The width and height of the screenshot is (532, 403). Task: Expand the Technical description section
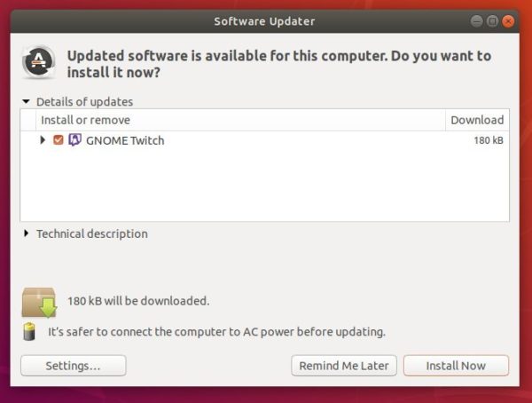26,233
